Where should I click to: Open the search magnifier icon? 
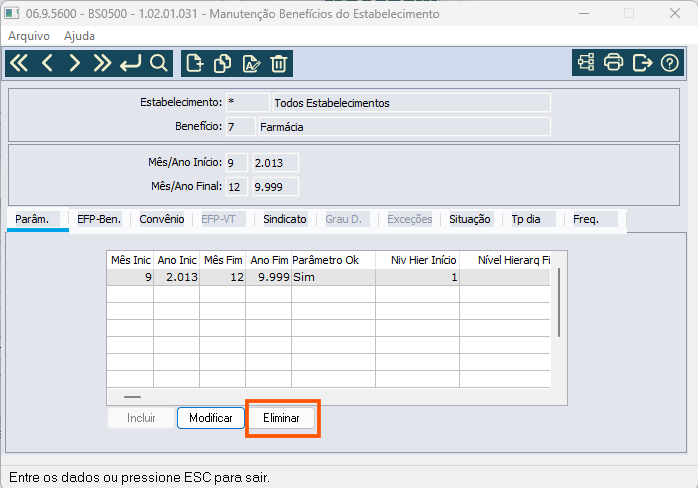(x=158, y=63)
